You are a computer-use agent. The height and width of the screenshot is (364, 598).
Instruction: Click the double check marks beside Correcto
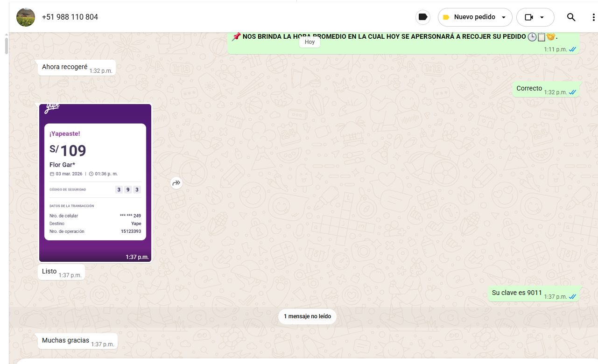[572, 92]
